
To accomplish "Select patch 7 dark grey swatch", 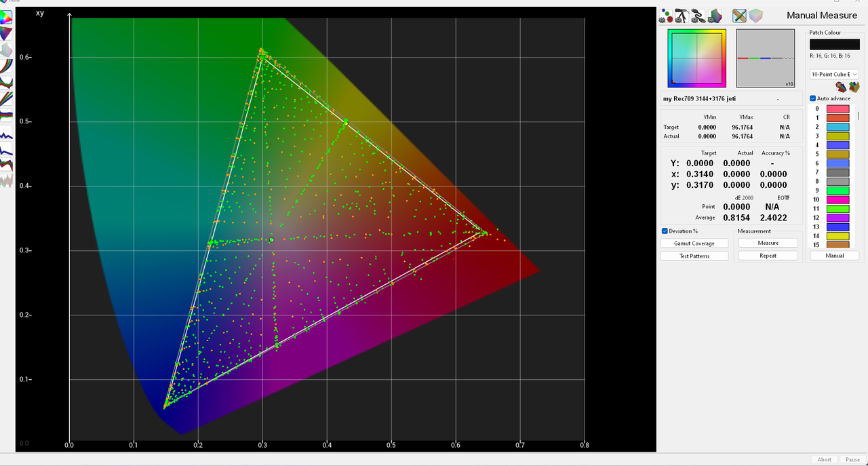I will click(x=837, y=172).
